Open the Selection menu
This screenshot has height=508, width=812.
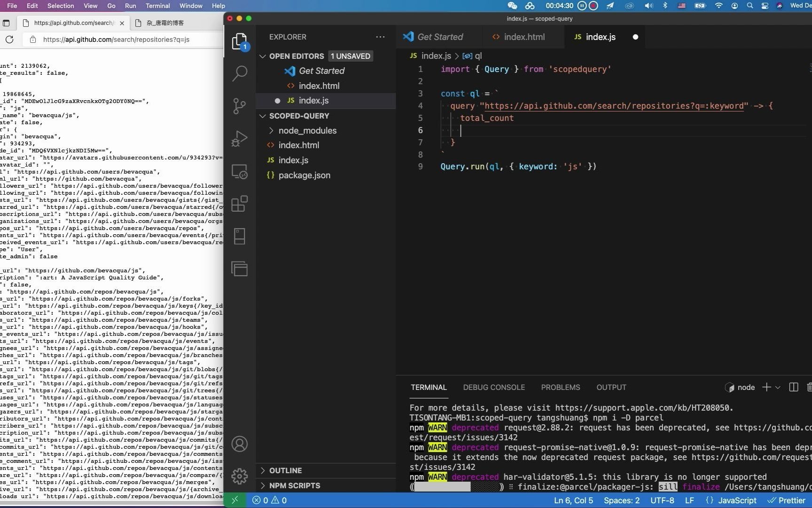click(x=61, y=6)
